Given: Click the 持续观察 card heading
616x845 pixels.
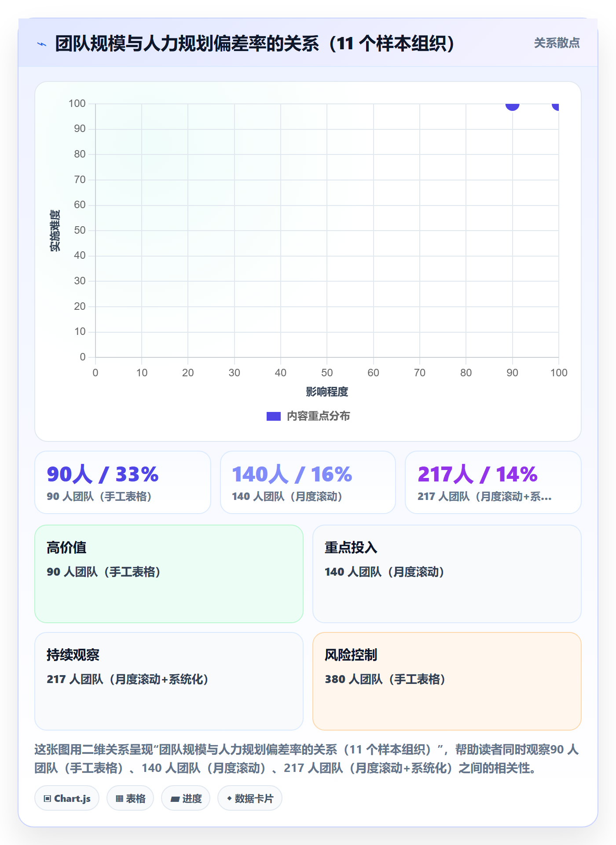Looking at the screenshot, I should point(73,655).
